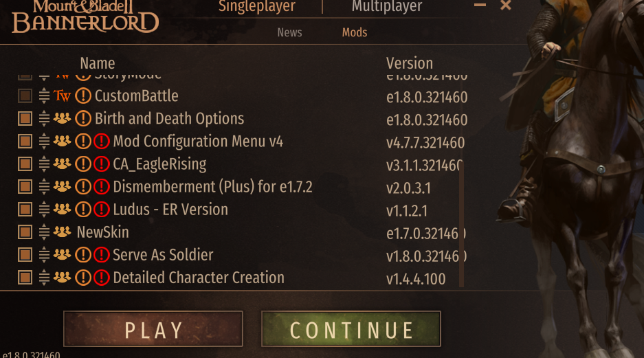Click the red error icon for Mod Configuration Menu v4
Screen dimensions: 644x358
pyautogui.click(x=102, y=142)
